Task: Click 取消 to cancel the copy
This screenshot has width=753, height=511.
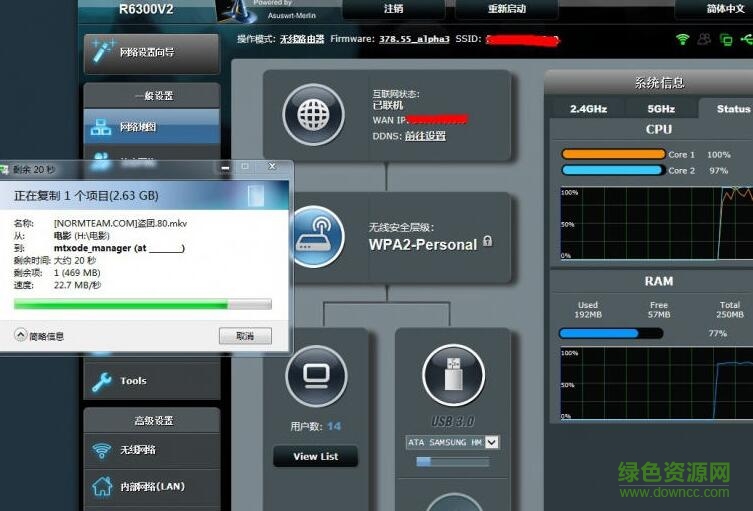Action: tap(245, 336)
